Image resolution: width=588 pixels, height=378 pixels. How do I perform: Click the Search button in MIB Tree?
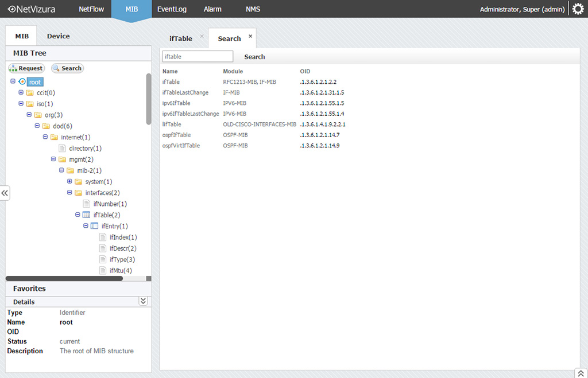68,68
